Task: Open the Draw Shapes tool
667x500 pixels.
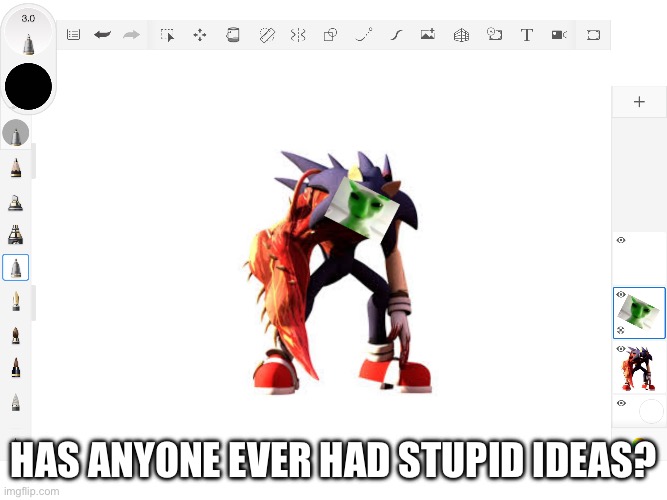Action: 331,35
